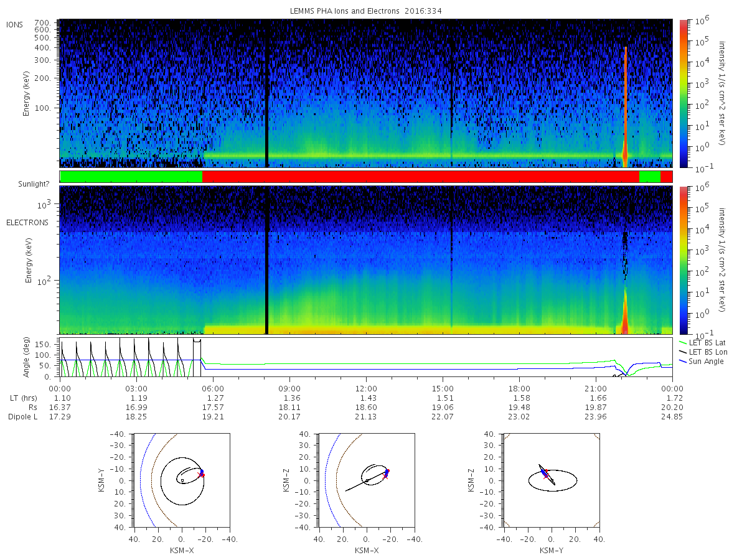Click the red X marker in KSM-X/KSM-Z plot
The height and width of the screenshot is (560, 747).
pyautogui.click(x=385, y=476)
